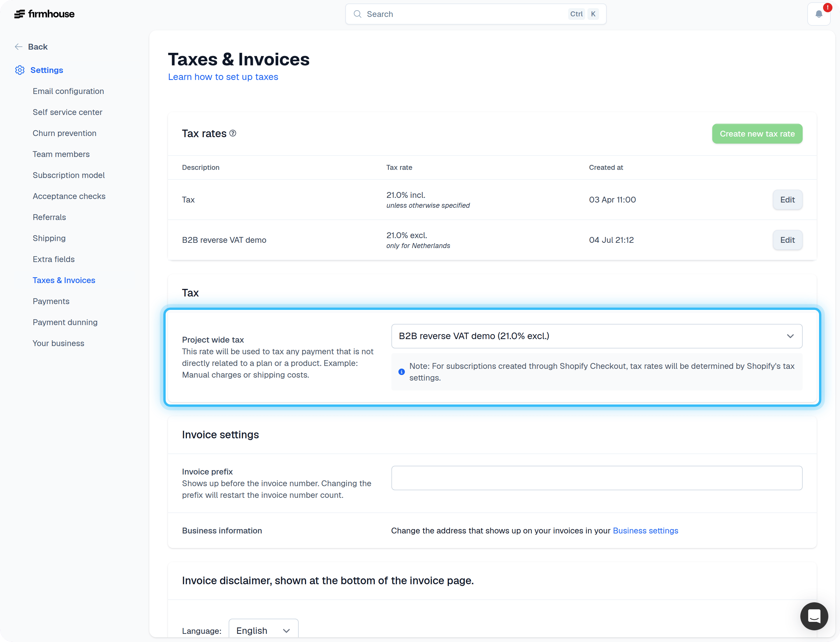Click the Firmhouse logo
The height and width of the screenshot is (642, 840).
44,14
